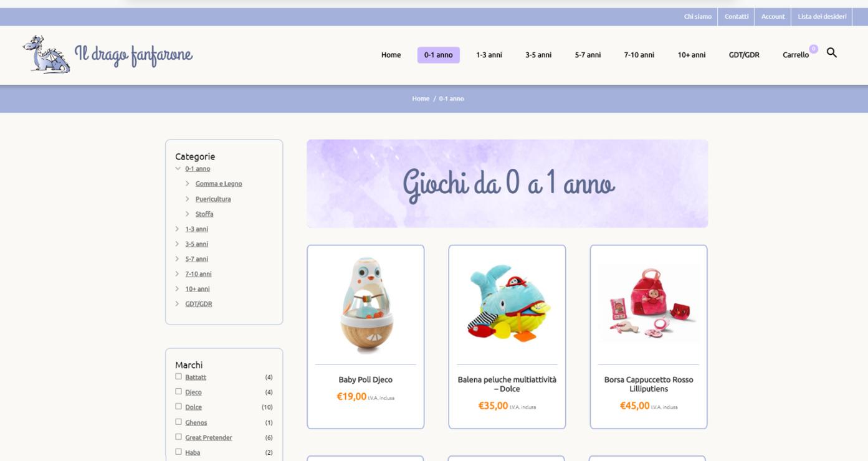The image size is (868, 461).
Task: Expand the 1-3 anni category chevron
Action: pos(178,229)
